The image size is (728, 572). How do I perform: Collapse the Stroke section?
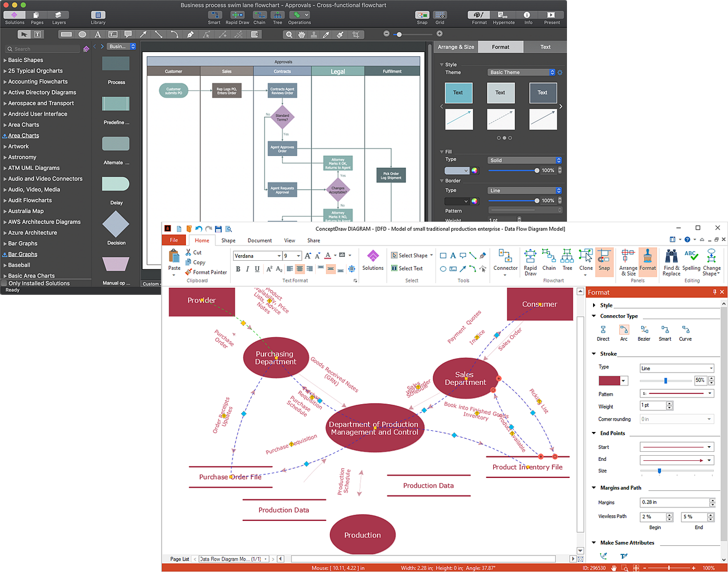click(594, 353)
